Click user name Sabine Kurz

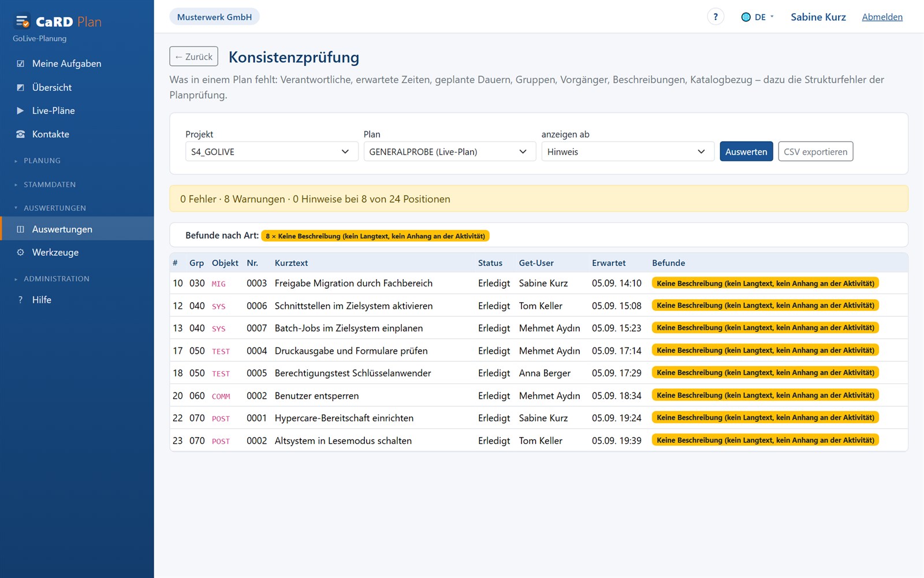click(x=818, y=17)
